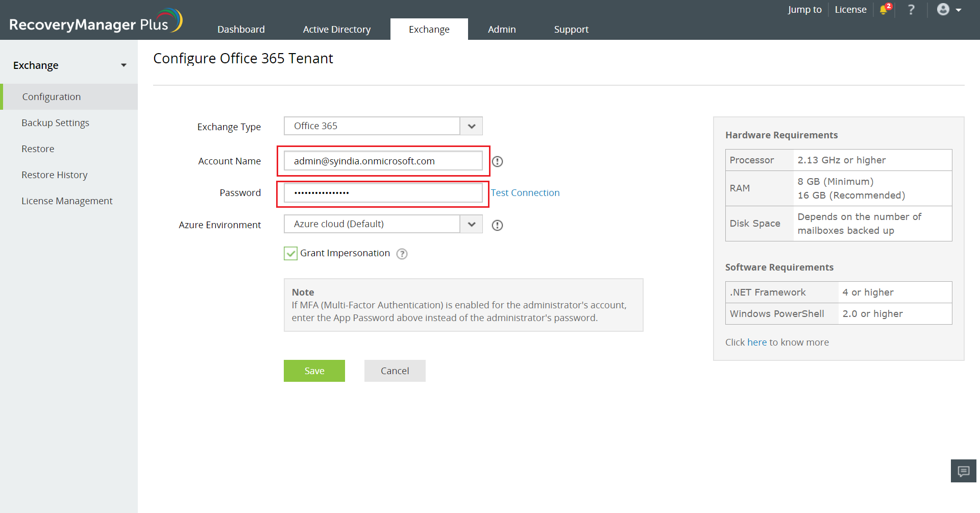
Task: Click the Account Name input field
Action: point(383,161)
